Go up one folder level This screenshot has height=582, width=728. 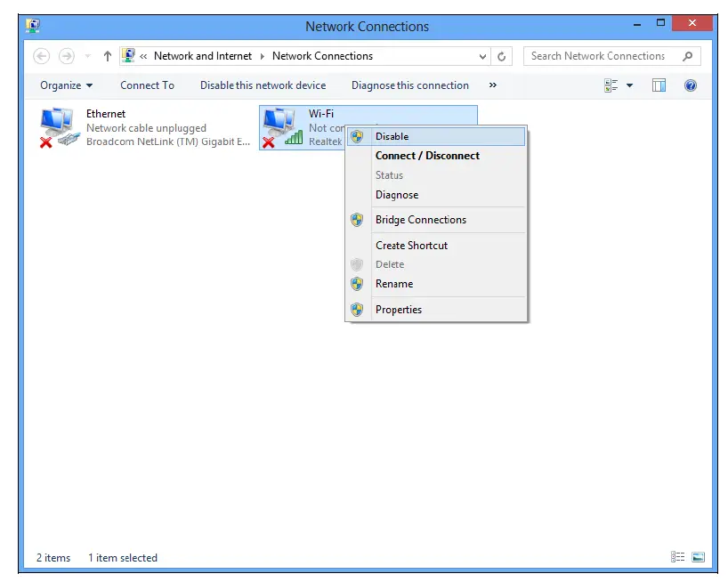[108, 56]
